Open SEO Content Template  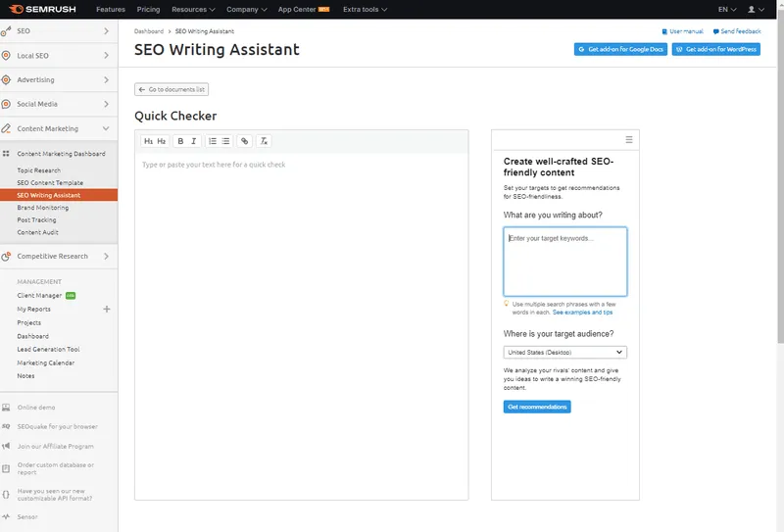50,183
